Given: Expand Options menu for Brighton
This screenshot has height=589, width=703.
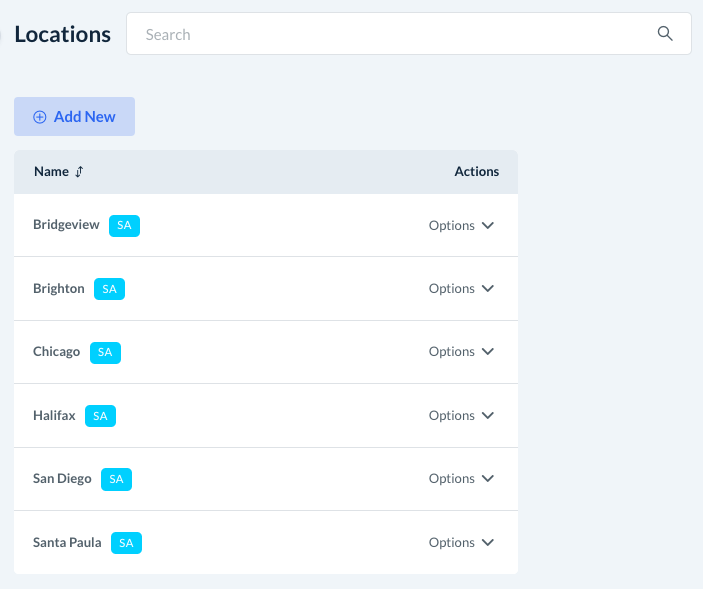Looking at the screenshot, I should [461, 289].
